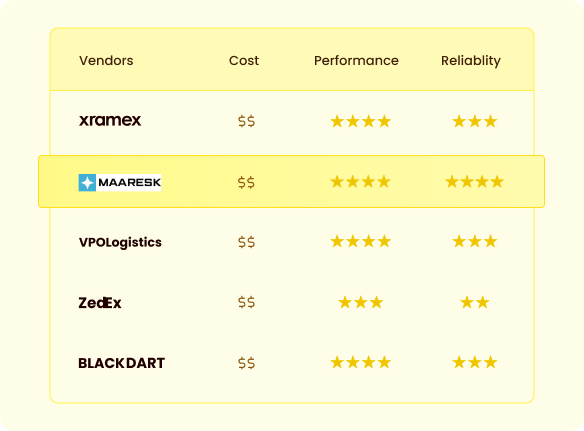Click the $$ cost for xramex
The height and width of the screenshot is (431, 584).
pyautogui.click(x=247, y=121)
